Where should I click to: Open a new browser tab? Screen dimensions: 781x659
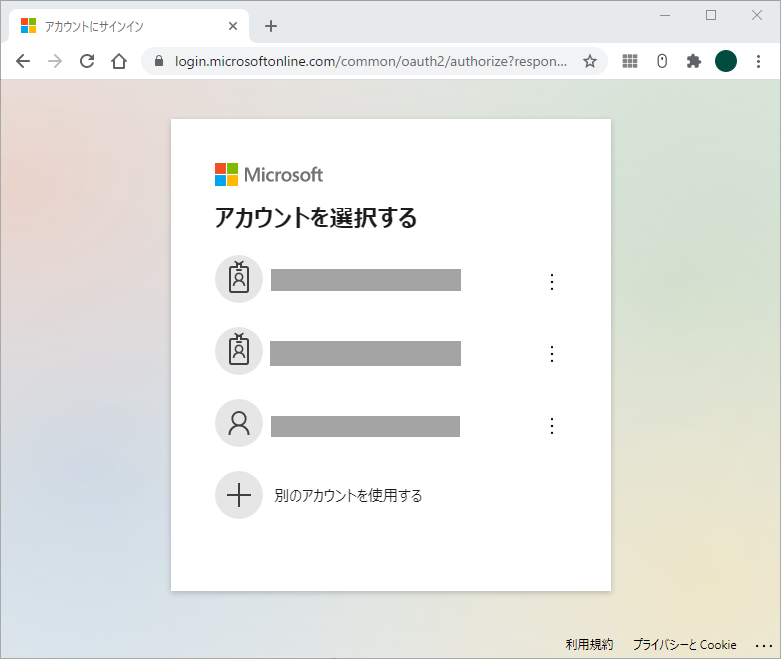[x=271, y=26]
